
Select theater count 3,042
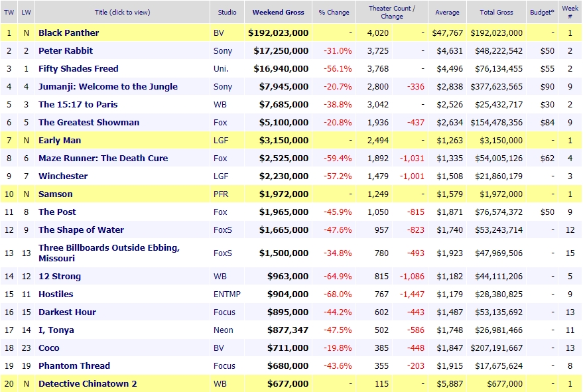pyautogui.click(x=378, y=105)
